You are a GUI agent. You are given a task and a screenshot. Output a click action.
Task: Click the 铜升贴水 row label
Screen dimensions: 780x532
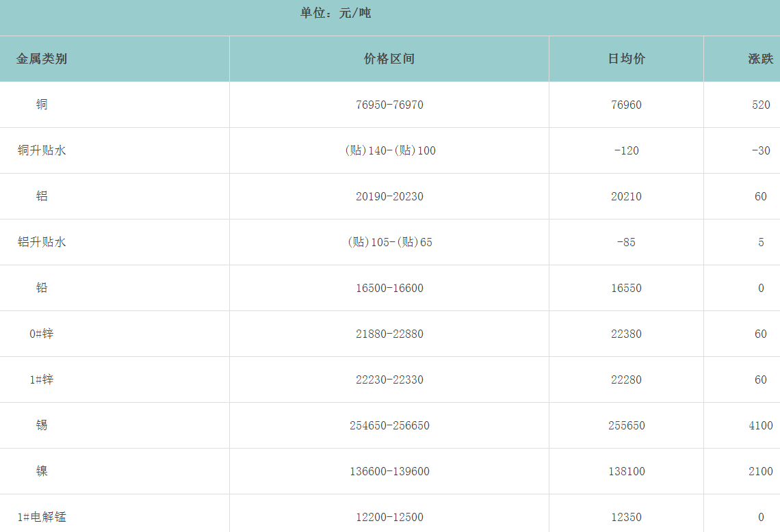[42, 150]
